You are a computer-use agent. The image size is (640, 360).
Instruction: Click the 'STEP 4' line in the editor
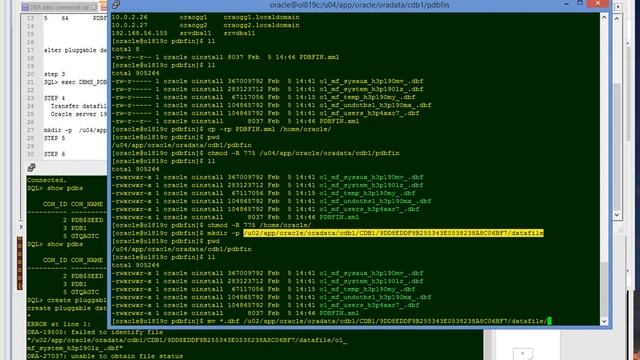click(54, 98)
